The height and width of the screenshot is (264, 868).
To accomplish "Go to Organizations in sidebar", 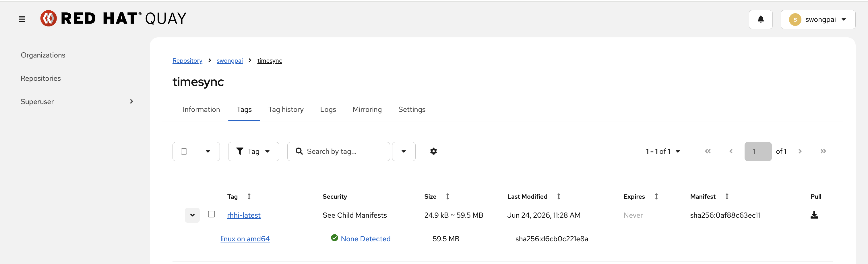I will coord(43,55).
